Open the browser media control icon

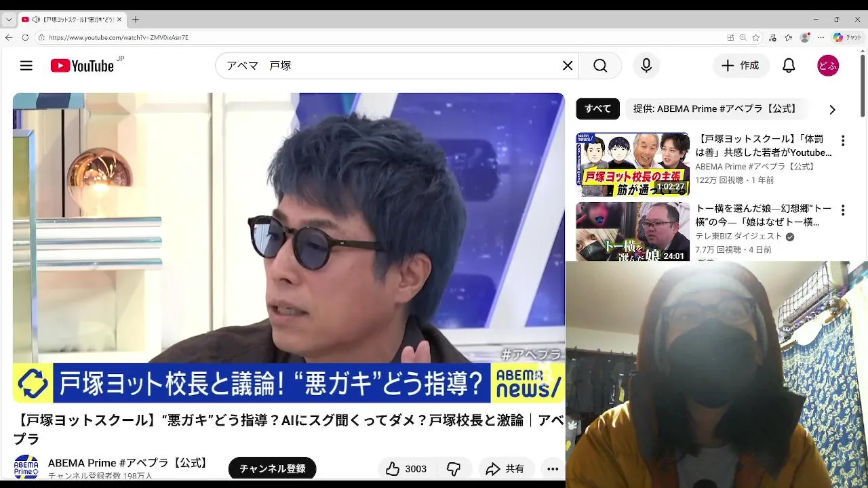(773, 37)
